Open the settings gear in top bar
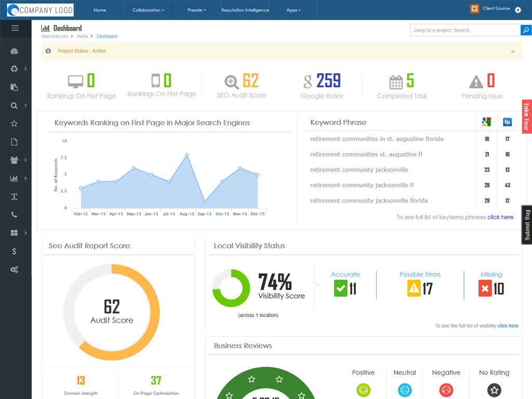The height and width of the screenshot is (399, 532). click(517, 10)
